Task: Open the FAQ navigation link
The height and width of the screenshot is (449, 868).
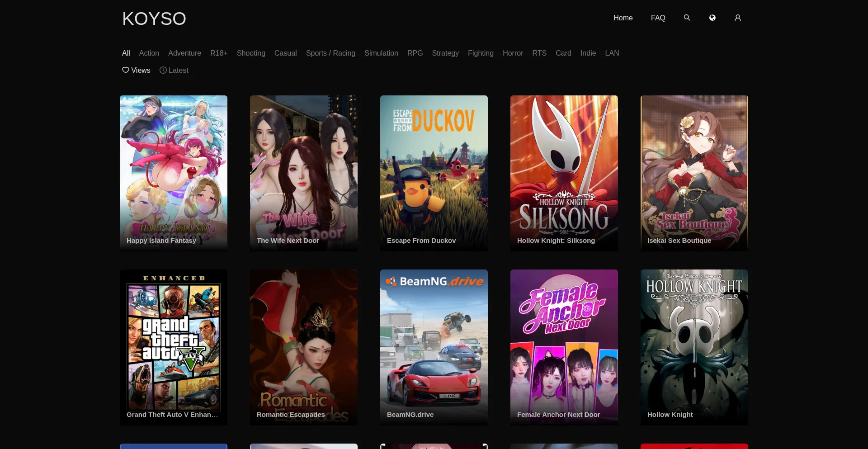Action: 658,18
